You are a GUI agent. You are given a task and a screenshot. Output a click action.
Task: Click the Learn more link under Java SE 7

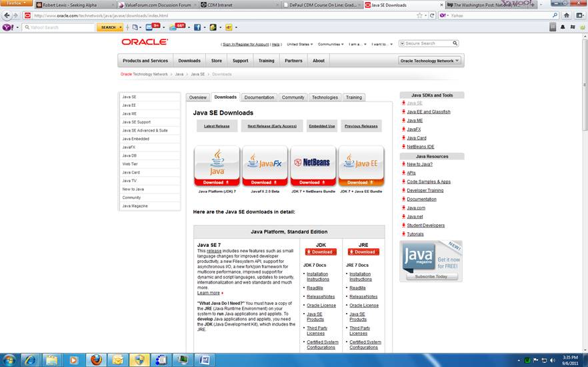[208, 293]
